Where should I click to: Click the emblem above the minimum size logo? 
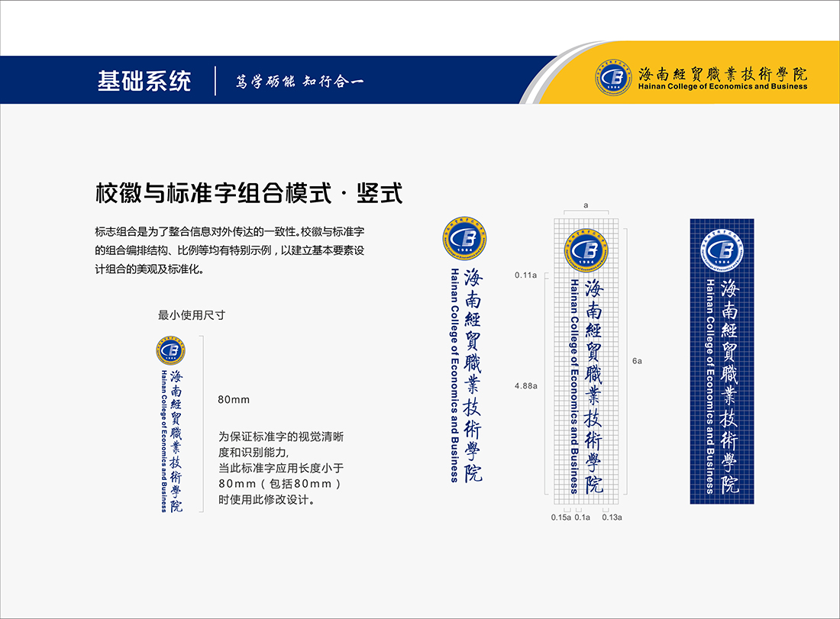[170, 350]
